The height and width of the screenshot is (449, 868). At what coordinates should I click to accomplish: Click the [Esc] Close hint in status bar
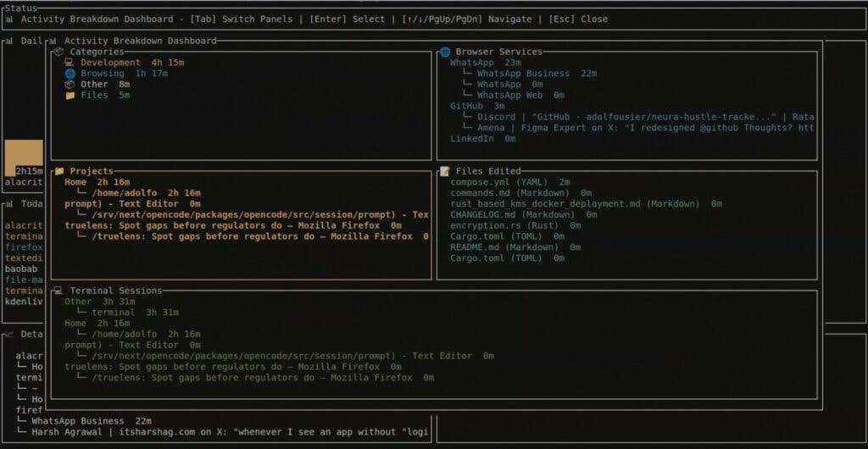[x=578, y=19]
